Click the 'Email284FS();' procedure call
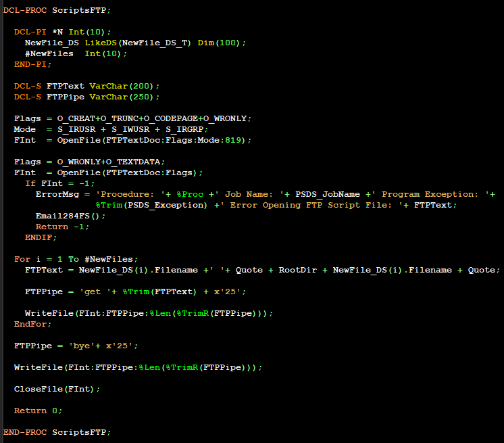The width and height of the screenshot is (504, 443). click(70, 216)
